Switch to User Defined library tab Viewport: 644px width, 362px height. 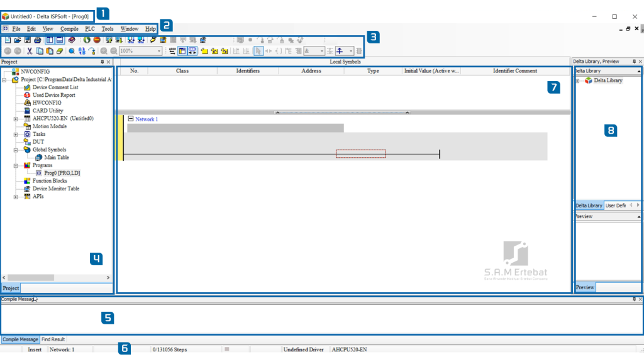point(615,206)
